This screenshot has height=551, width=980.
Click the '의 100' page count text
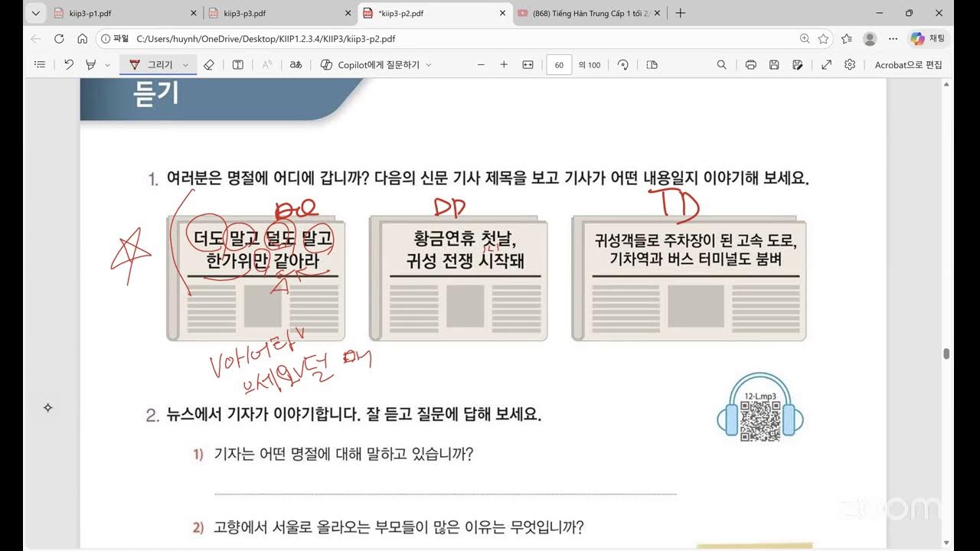pyautogui.click(x=590, y=65)
